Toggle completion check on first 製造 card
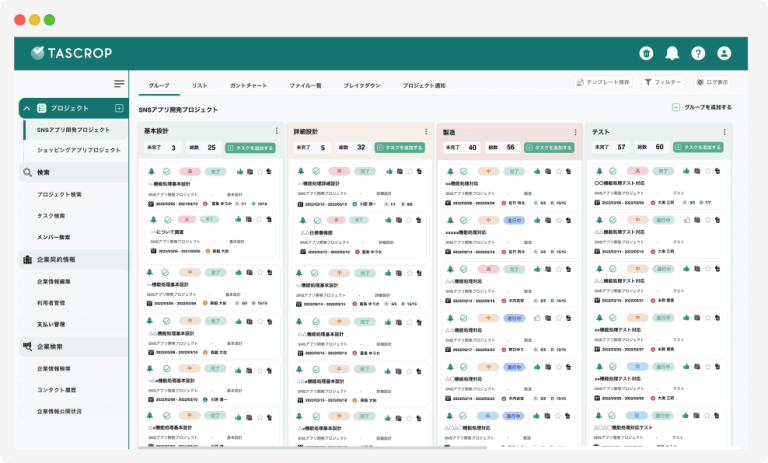 click(462, 171)
